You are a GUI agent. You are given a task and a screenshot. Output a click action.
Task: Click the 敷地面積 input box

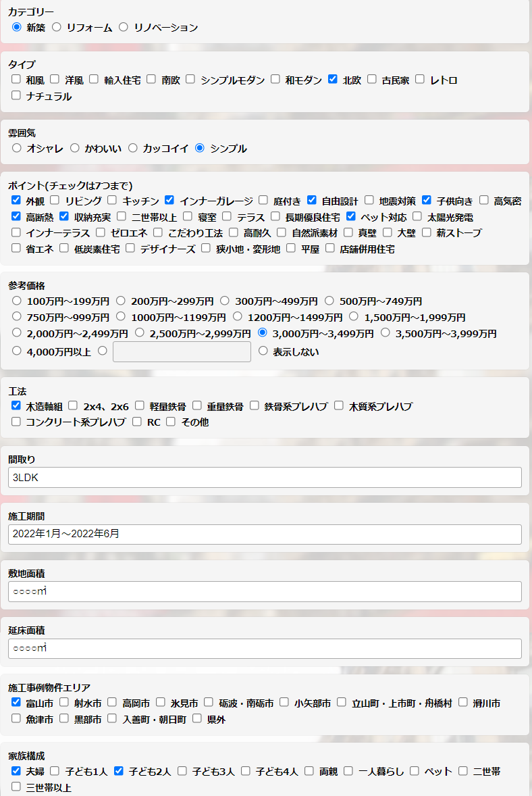(265, 591)
